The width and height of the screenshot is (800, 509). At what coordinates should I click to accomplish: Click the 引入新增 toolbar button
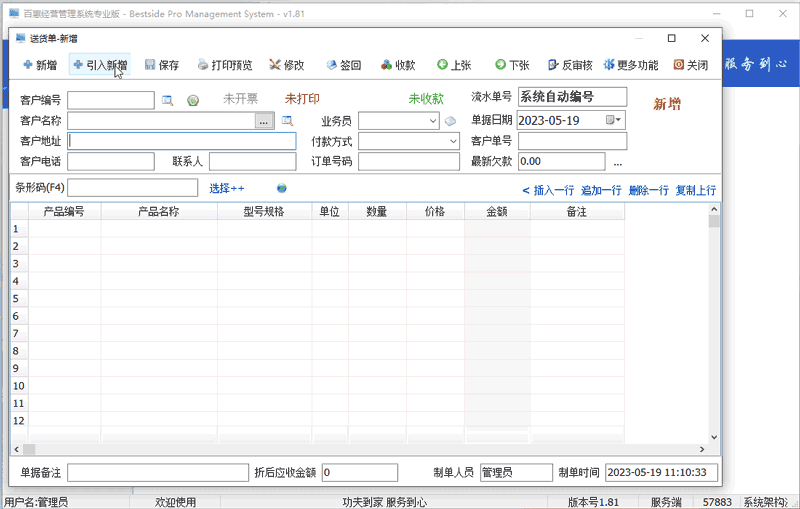(x=100, y=65)
